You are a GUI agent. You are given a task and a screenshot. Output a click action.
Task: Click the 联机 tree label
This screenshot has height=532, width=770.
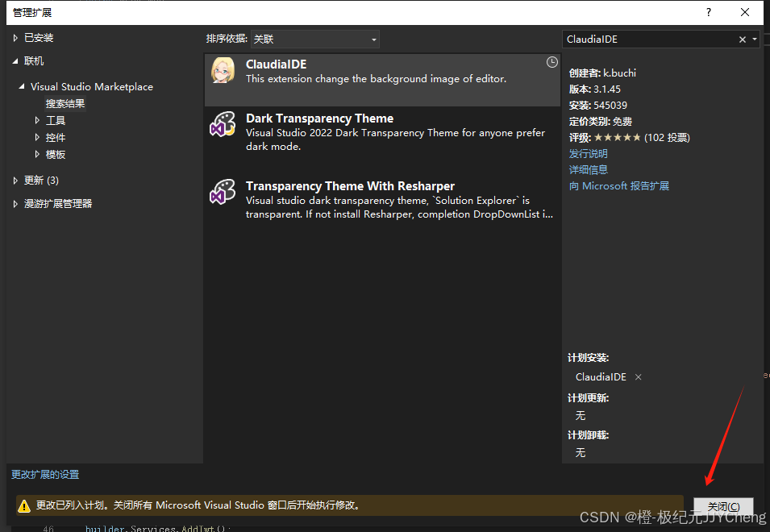pyautogui.click(x=34, y=61)
